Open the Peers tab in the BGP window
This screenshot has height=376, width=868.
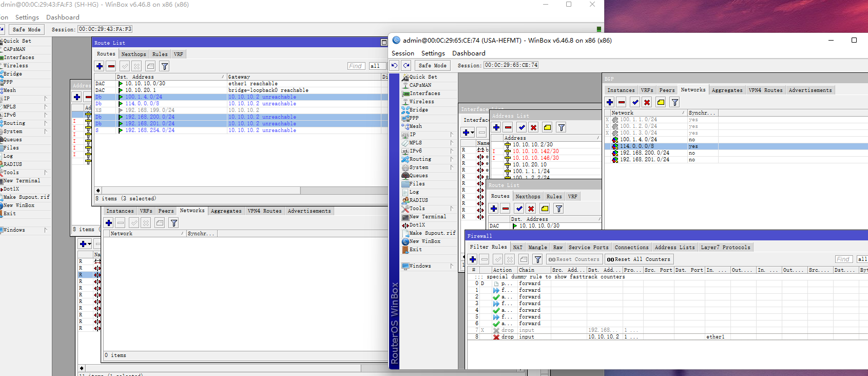[x=667, y=90]
